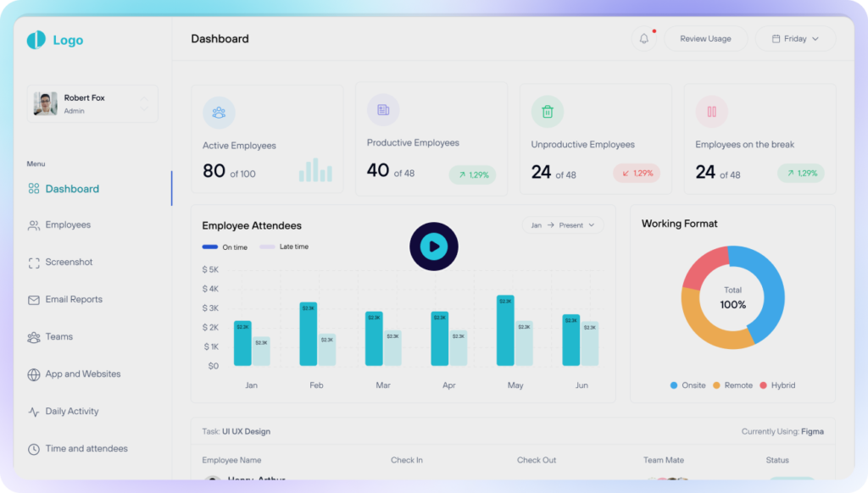
Task: Toggle the On time legend series
Action: 225,246
